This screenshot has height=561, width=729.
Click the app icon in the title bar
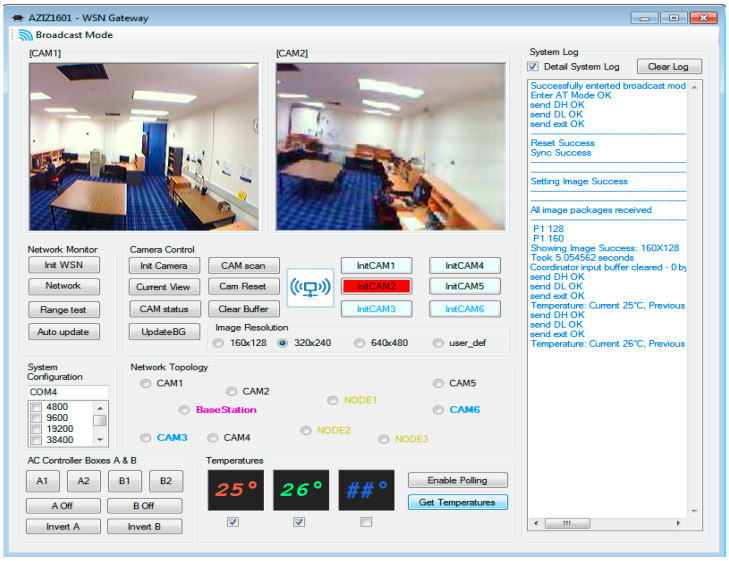[16, 17]
